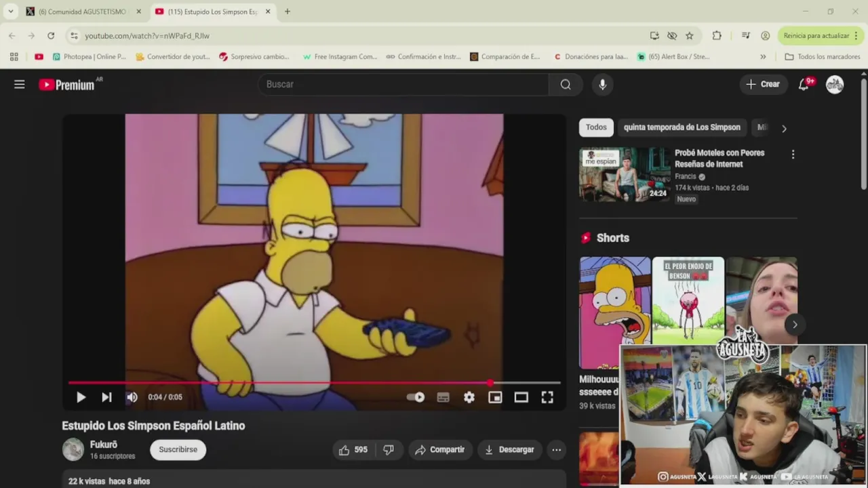The image size is (868, 488).
Task: Bookmark this page with star
Action: click(689, 36)
